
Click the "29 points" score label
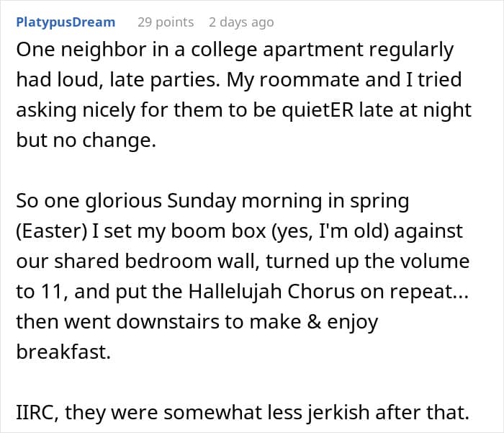click(166, 22)
